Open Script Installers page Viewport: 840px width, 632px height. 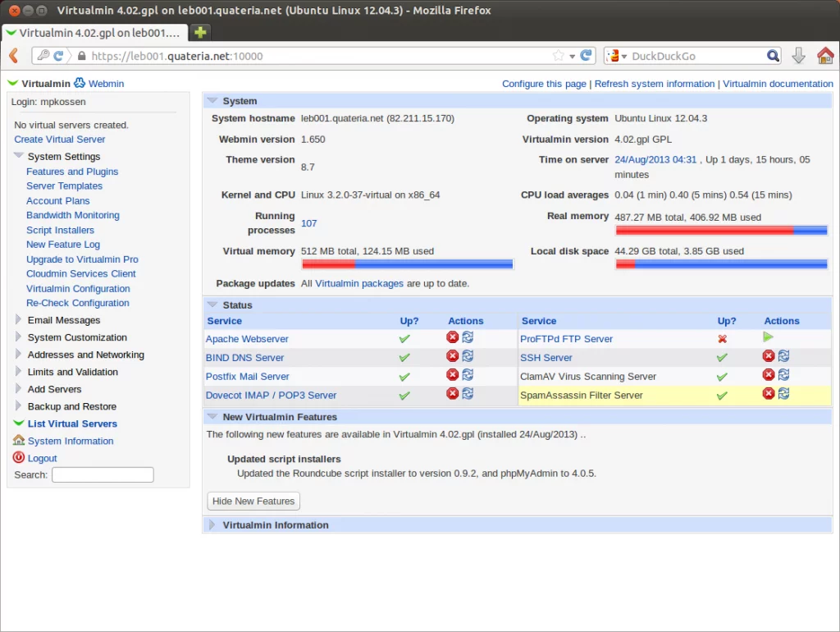click(x=60, y=230)
